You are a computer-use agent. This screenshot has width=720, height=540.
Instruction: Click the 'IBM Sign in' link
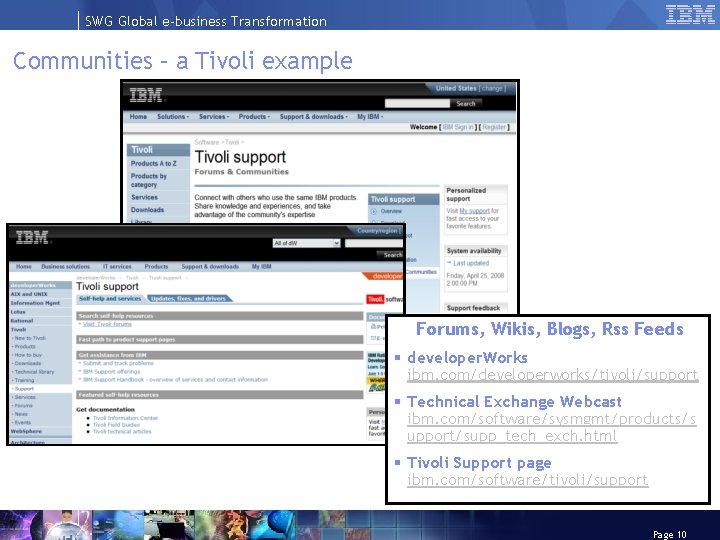pos(458,127)
